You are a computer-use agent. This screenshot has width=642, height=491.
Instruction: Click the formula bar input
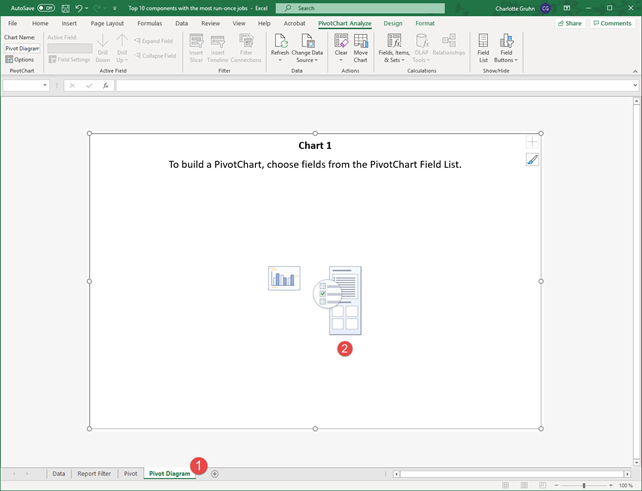(374, 86)
